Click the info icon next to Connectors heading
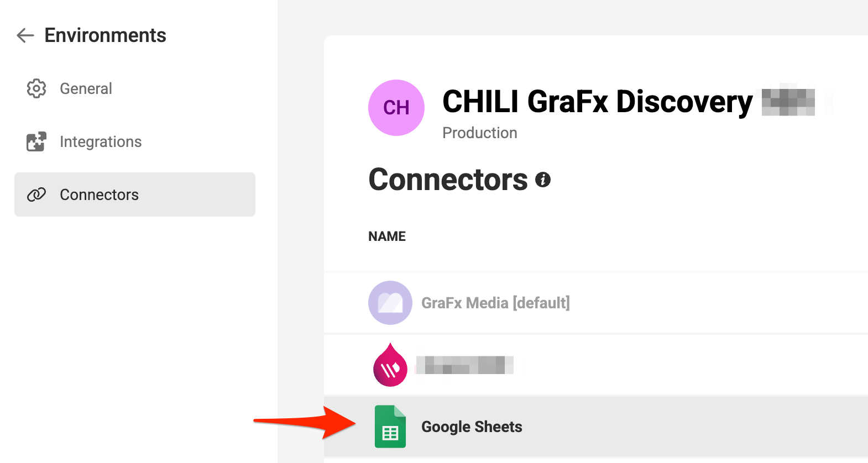The image size is (868, 463). point(543,180)
